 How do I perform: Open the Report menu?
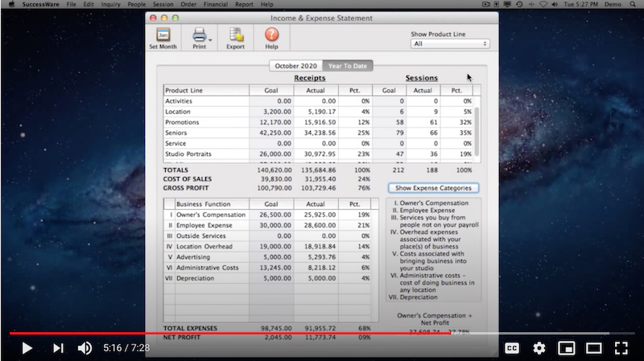pyautogui.click(x=244, y=4)
